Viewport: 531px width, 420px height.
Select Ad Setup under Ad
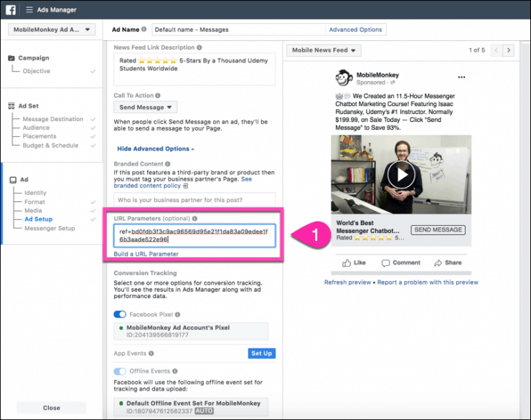point(39,219)
